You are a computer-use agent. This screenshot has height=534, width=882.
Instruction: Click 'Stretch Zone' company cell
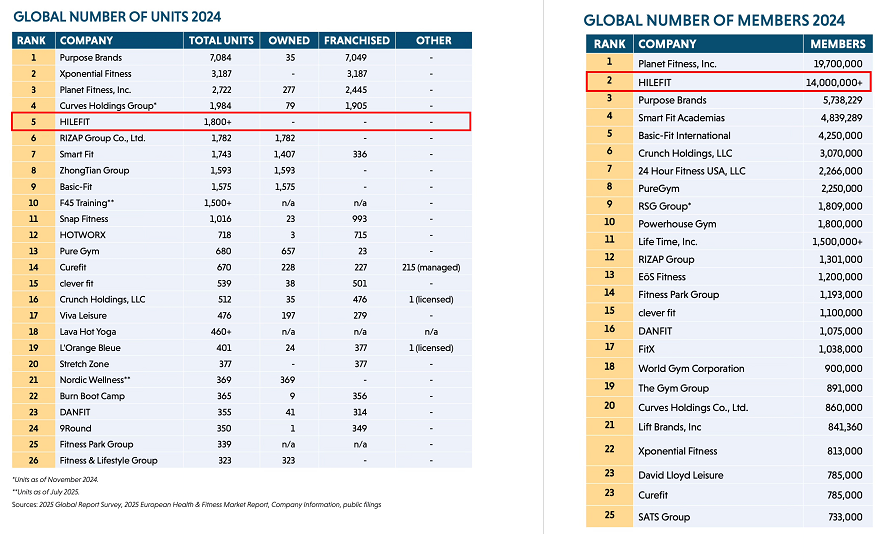(84, 364)
